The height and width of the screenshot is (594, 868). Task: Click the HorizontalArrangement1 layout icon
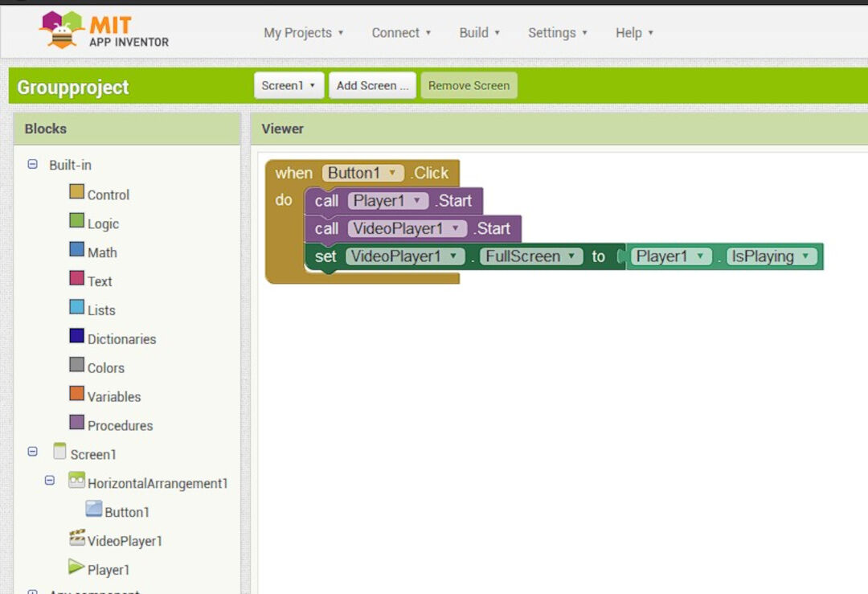(77, 480)
